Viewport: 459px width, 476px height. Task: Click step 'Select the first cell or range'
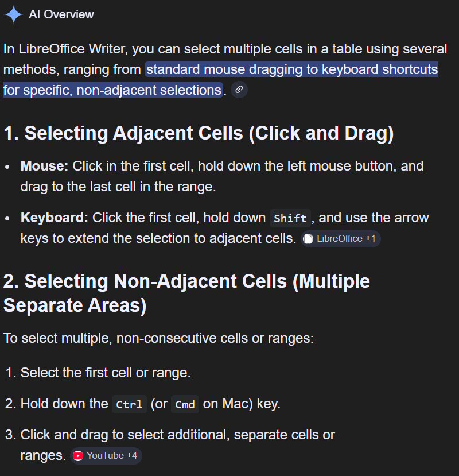pos(106,373)
